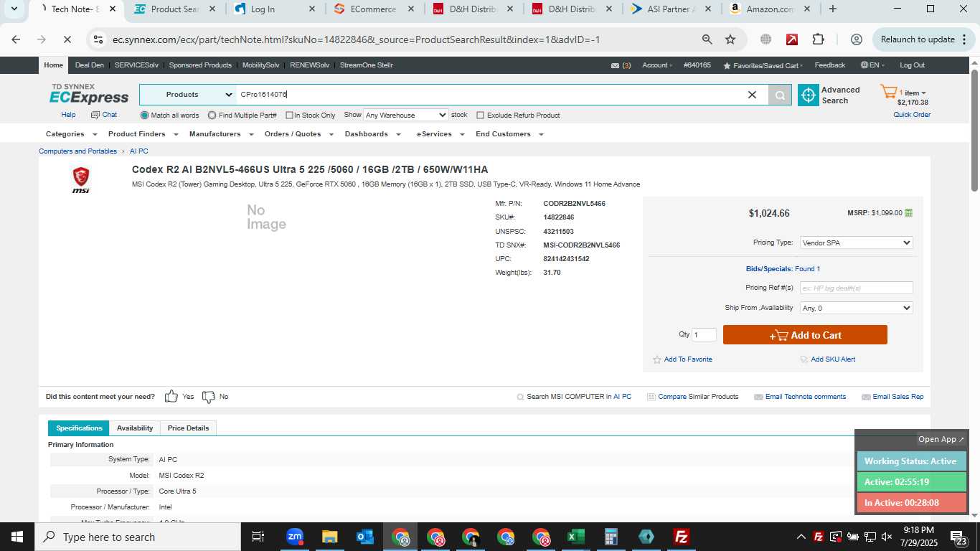Click the Qty input field
The width and height of the screenshot is (980, 551).
[704, 335]
